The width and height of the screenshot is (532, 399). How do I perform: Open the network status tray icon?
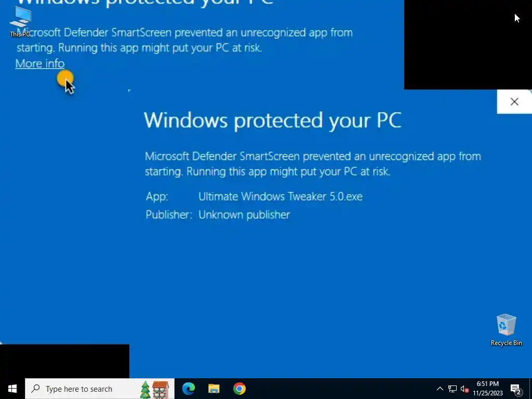(x=453, y=389)
